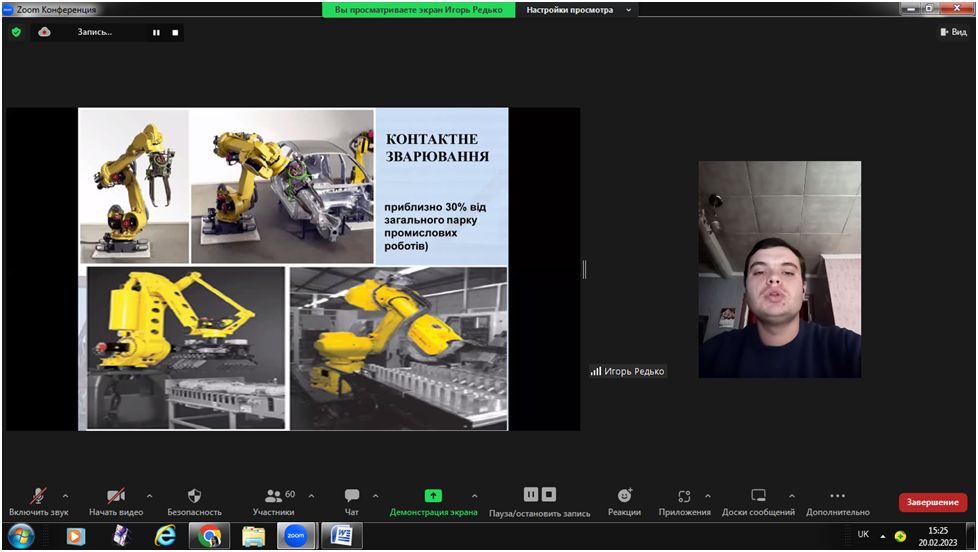Show hidden tray icons arrow

pyautogui.click(x=883, y=536)
